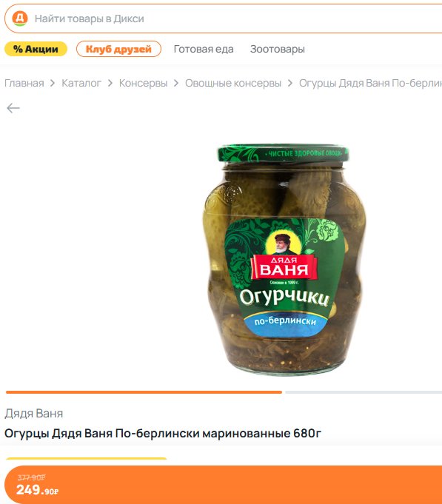The image size is (442, 504).
Task: Open the % Акции promotions section
Action: point(36,49)
